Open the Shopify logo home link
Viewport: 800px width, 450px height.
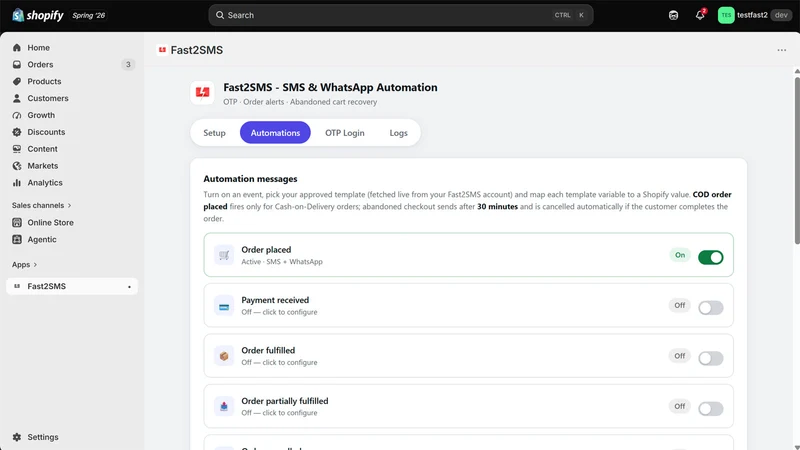click(x=38, y=15)
